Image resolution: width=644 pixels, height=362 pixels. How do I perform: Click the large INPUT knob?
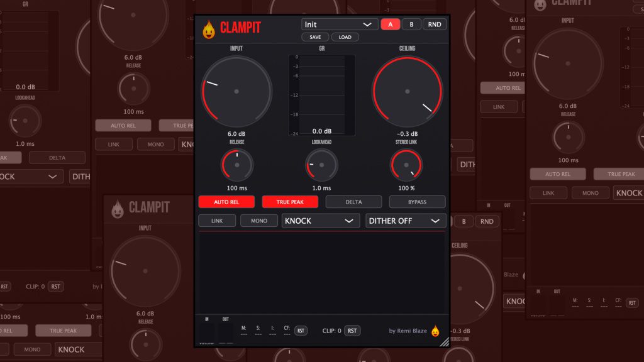coord(236,92)
